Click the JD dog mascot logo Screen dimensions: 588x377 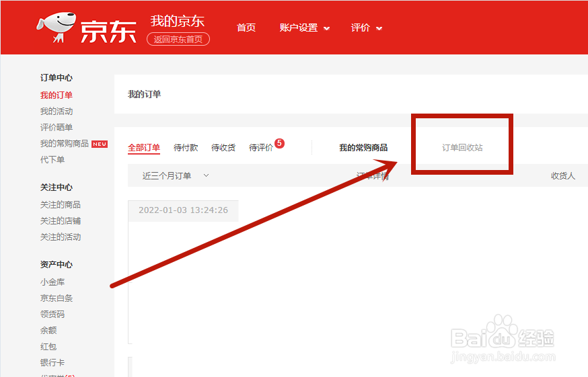click(57, 27)
